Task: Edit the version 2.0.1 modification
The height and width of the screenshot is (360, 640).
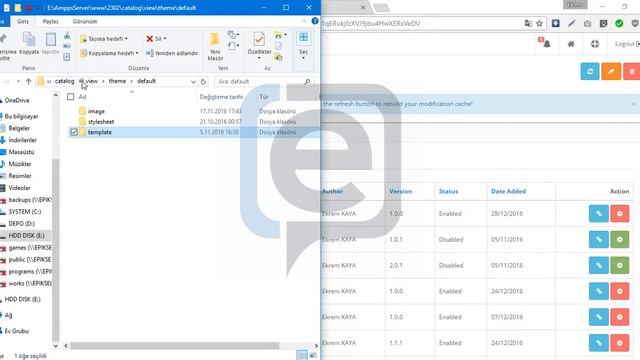Action: click(x=599, y=265)
